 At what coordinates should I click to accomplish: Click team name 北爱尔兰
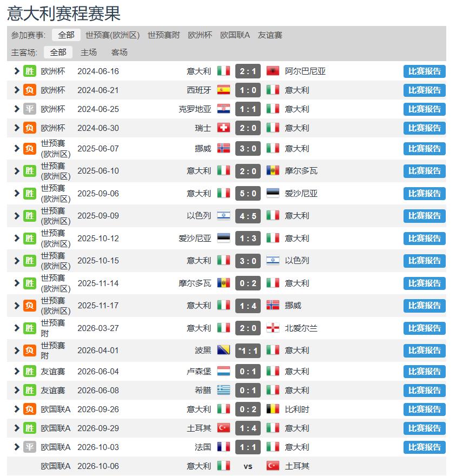[301, 328]
